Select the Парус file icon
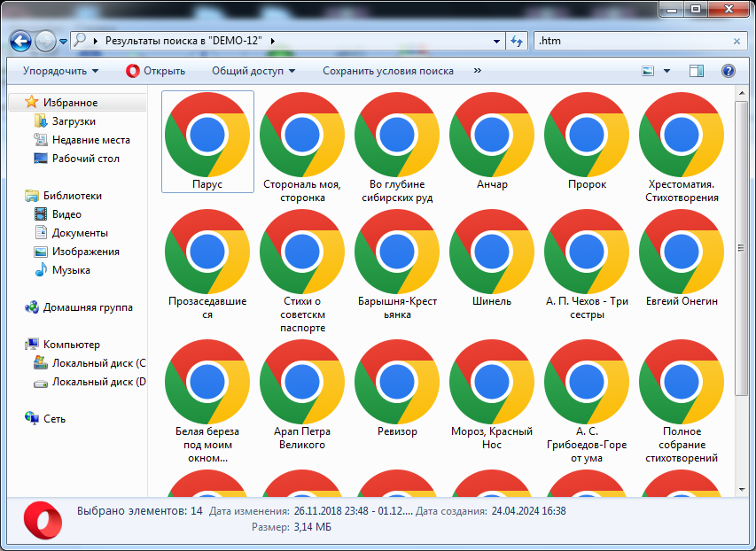Image resolution: width=756 pixels, height=551 pixels. 207,142
